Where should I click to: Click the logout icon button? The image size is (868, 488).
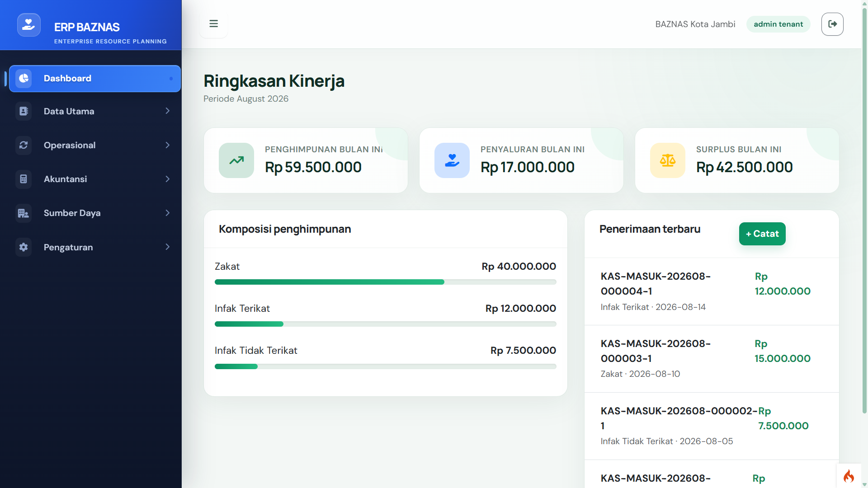click(x=832, y=24)
